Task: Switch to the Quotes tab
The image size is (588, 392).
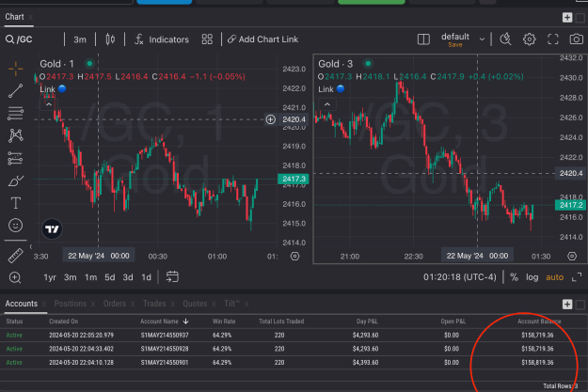Action: (195, 304)
